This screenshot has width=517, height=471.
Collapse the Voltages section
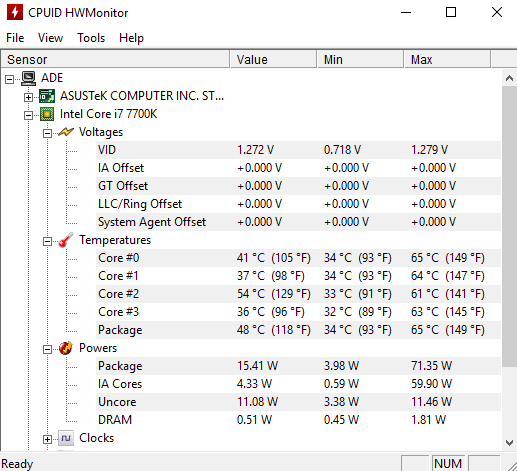tap(47, 133)
